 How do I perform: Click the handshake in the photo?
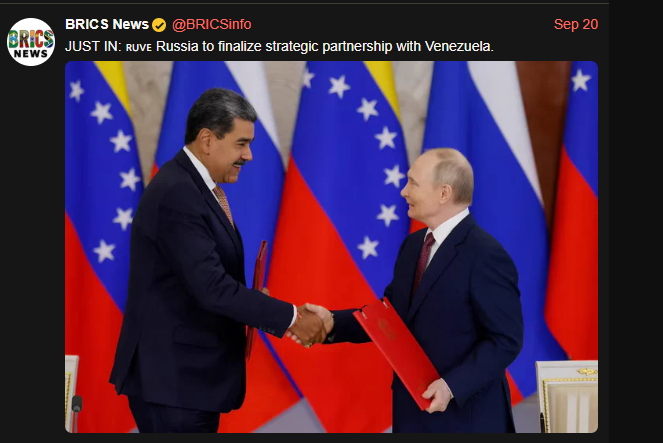pos(312,324)
